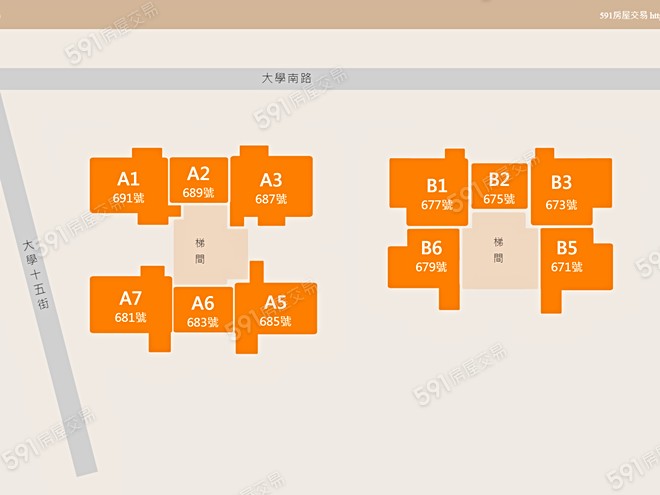The image size is (660, 495).
Task: Click the 691號 address text under A1
Action: point(128,198)
